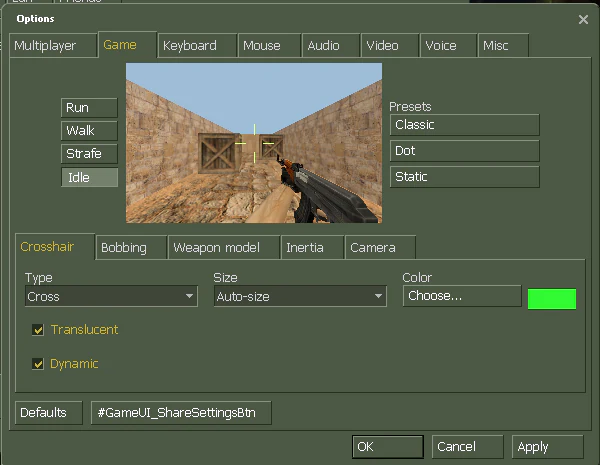Open the Weapon model sub-tab

(x=224, y=248)
